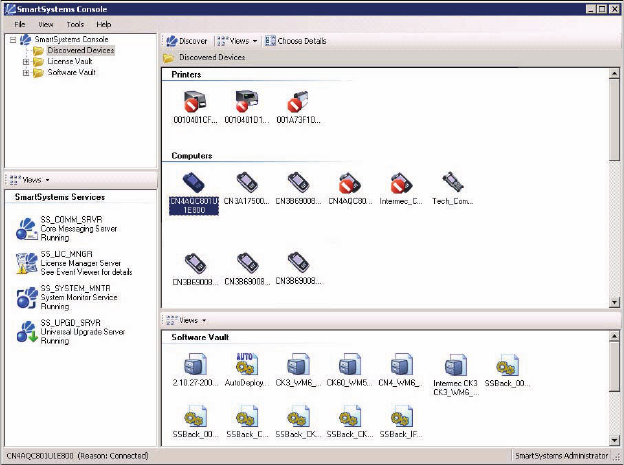Click Choose Details in the toolbar
624x465 pixels.
tap(296, 41)
